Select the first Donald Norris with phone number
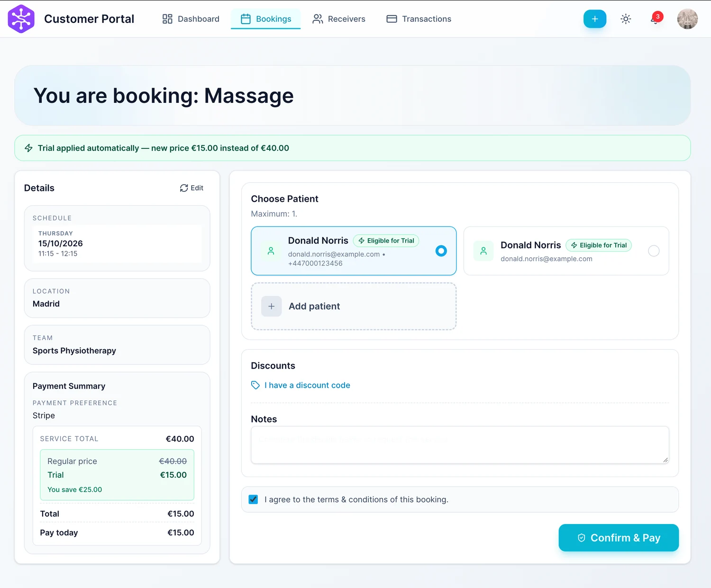Viewport: 711px width, 588px height. tap(354, 251)
